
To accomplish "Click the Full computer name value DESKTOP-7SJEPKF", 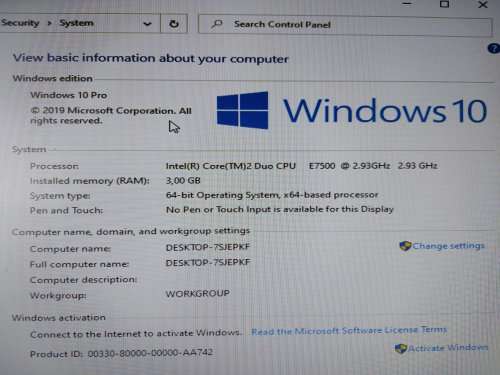I will (208, 262).
